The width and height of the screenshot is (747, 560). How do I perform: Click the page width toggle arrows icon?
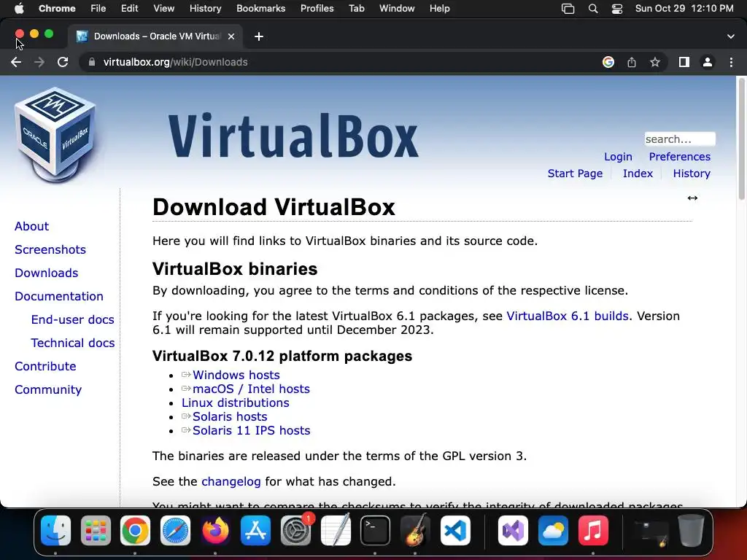click(692, 198)
